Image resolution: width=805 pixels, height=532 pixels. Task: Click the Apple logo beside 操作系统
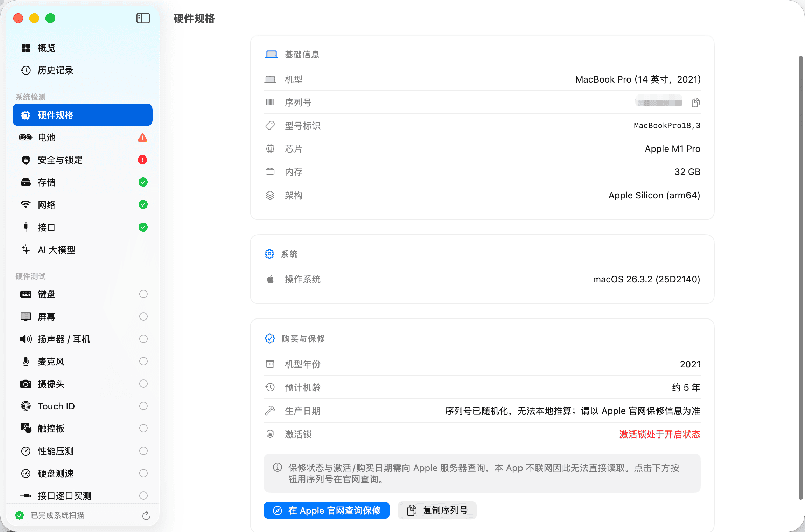point(270,279)
